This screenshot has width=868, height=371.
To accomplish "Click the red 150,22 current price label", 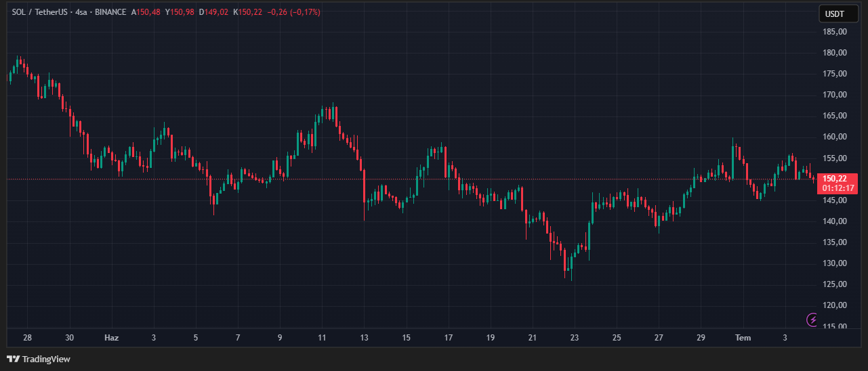I will (839, 178).
